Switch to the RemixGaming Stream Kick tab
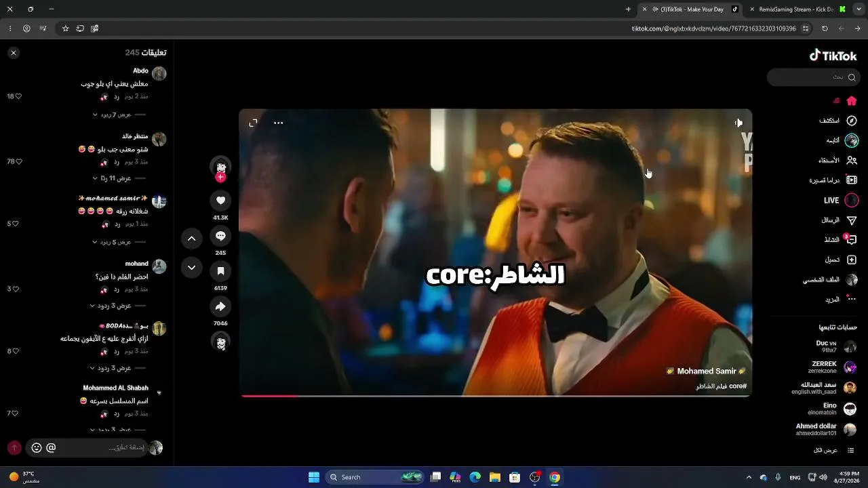Image resolution: width=868 pixels, height=488 pixels. coord(797,9)
